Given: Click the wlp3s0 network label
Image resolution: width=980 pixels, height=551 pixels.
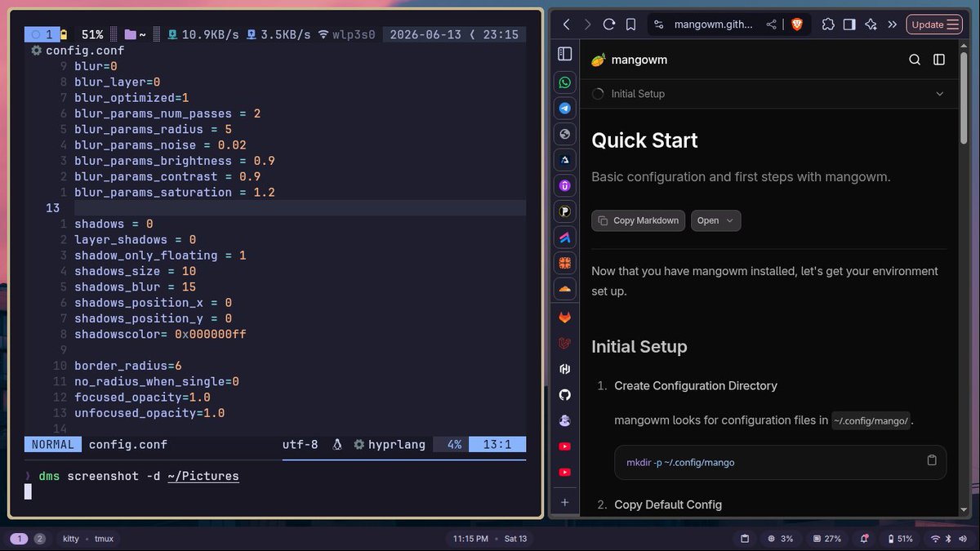Looking at the screenshot, I should click(x=354, y=34).
